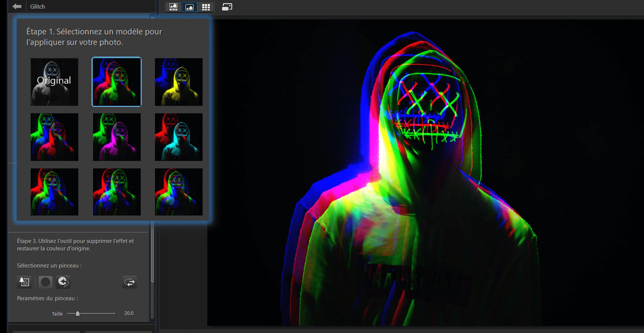Pick the green-blue-red glitch template

click(54, 137)
